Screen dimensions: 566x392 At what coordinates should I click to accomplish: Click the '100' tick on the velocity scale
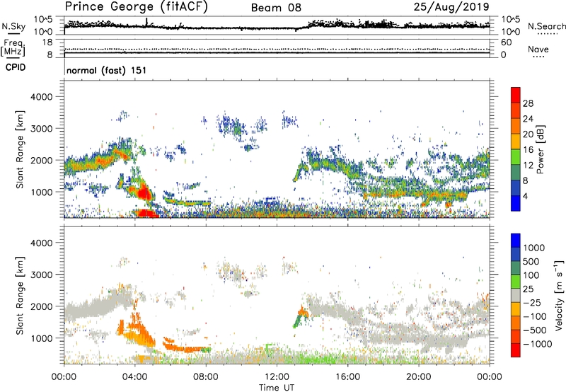531,275
